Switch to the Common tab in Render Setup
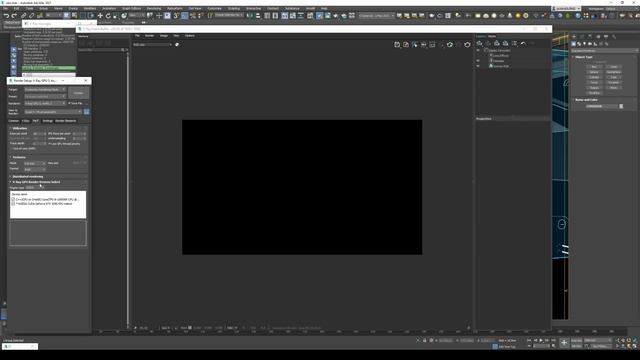This screenshot has height=360, width=640. (13, 121)
